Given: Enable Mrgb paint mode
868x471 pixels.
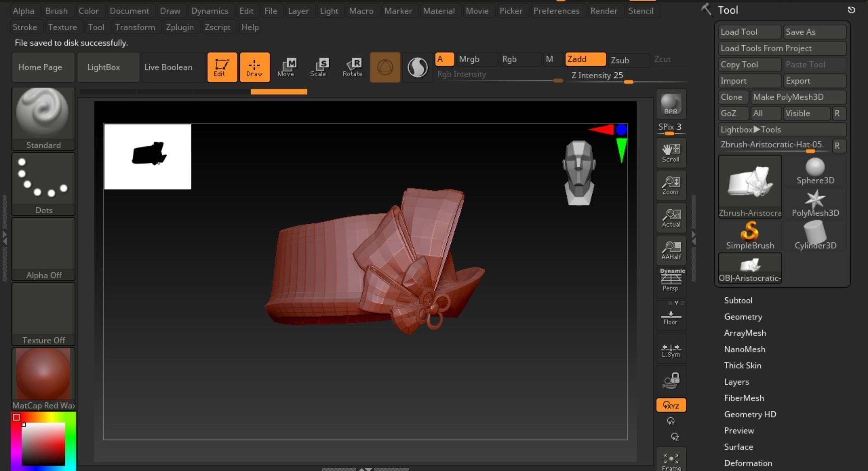Looking at the screenshot, I should coord(476,59).
